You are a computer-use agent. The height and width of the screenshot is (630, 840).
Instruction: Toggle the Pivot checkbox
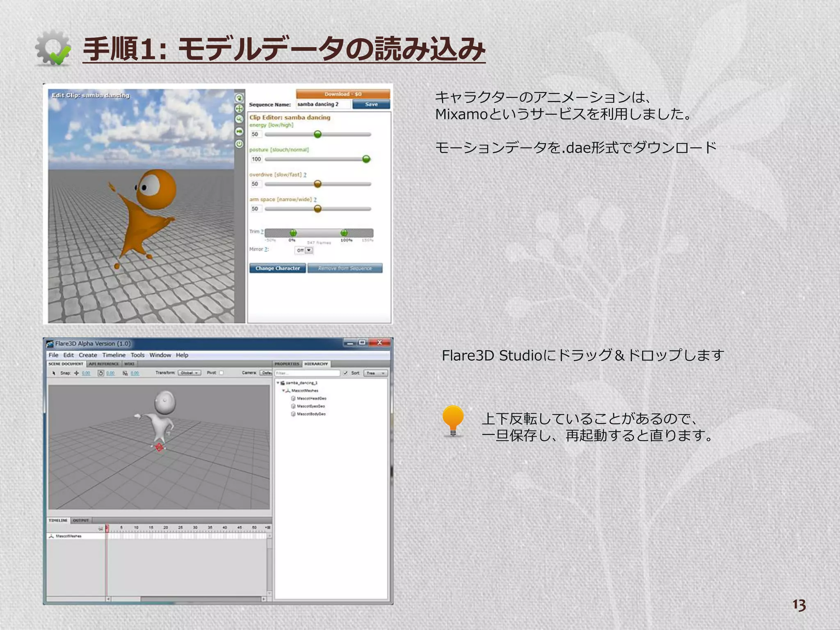(x=221, y=373)
